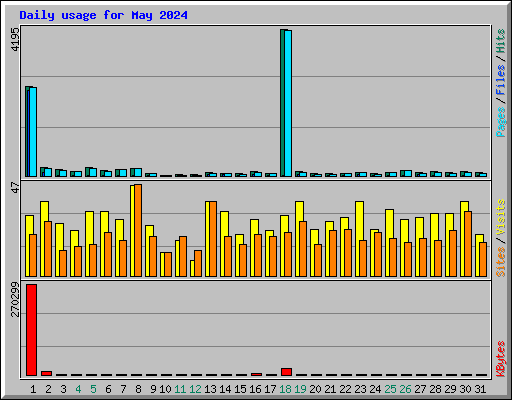
Task: Click day label '10' on x-axis
Action: tap(165, 389)
